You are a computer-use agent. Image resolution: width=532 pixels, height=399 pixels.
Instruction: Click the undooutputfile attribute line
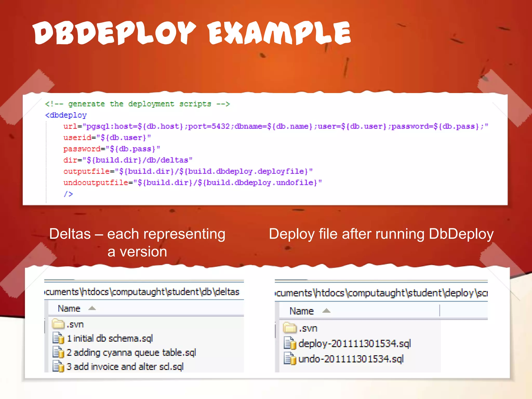coord(193,183)
